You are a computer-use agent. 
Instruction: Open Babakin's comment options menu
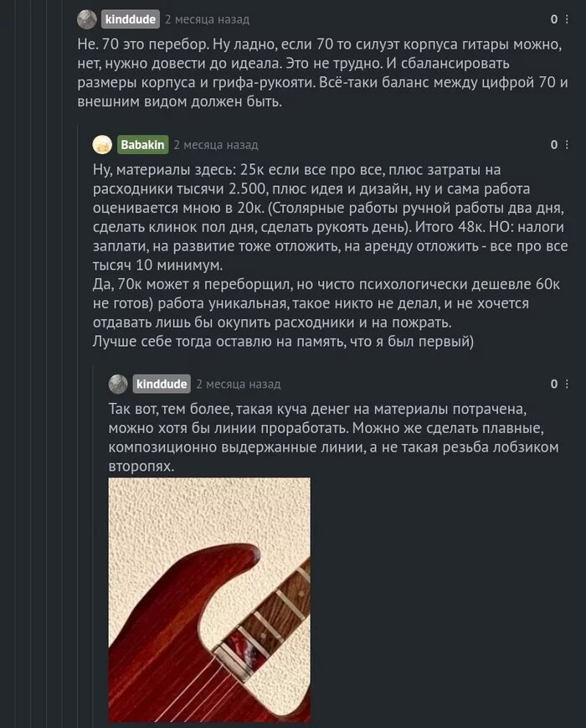click(567, 144)
